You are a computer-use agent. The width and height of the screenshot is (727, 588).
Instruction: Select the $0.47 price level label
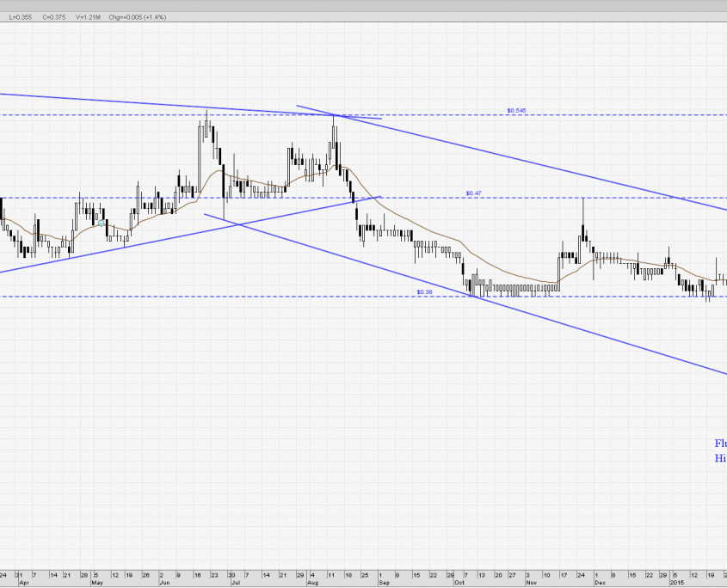click(x=472, y=193)
